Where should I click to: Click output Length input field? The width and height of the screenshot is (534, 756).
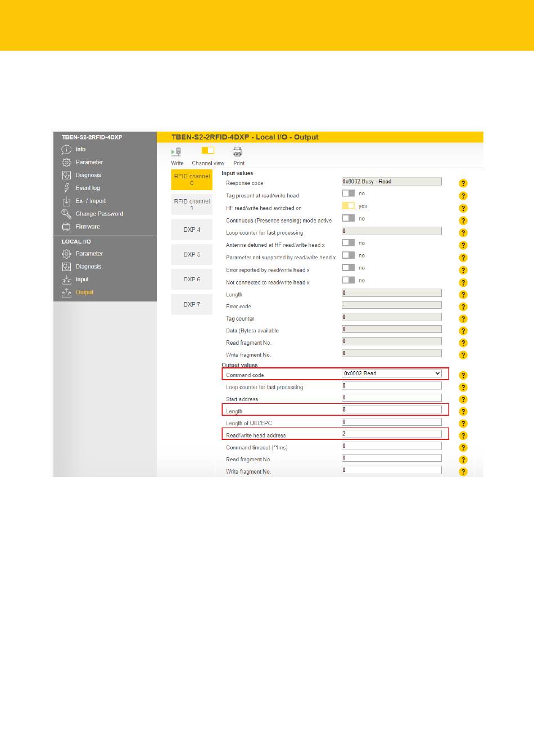[x=392, y=409]
